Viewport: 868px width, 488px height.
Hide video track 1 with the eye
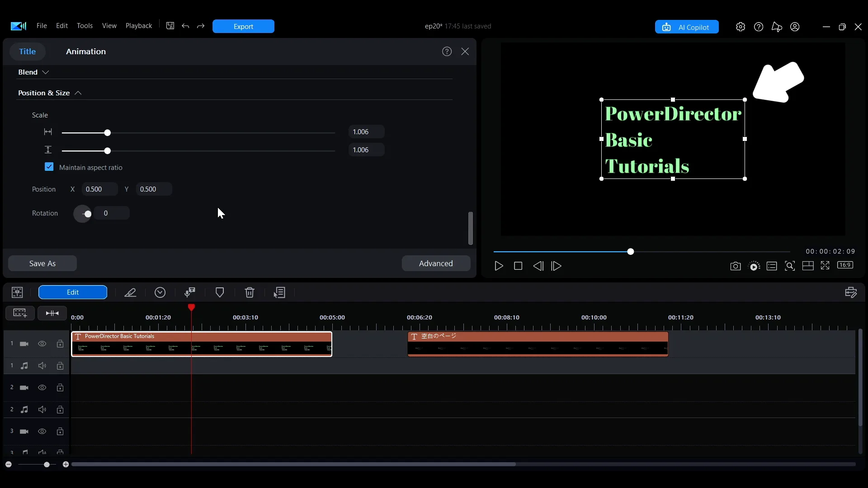[42, 344]
